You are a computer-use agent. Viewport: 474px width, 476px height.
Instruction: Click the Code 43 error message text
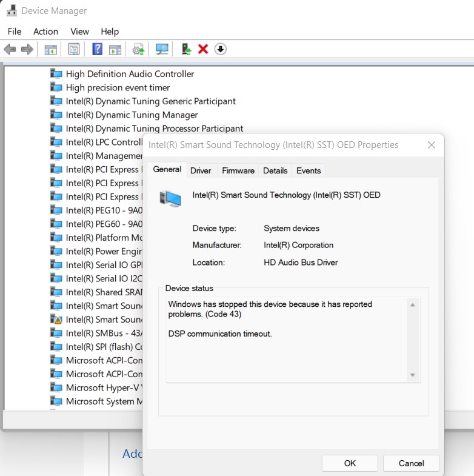(x=270, y=309)
